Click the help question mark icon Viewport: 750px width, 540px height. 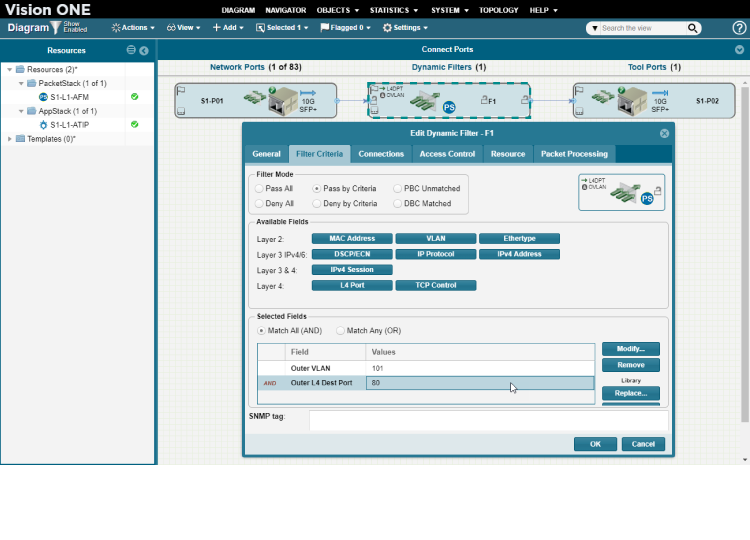(x=739, y=28)
